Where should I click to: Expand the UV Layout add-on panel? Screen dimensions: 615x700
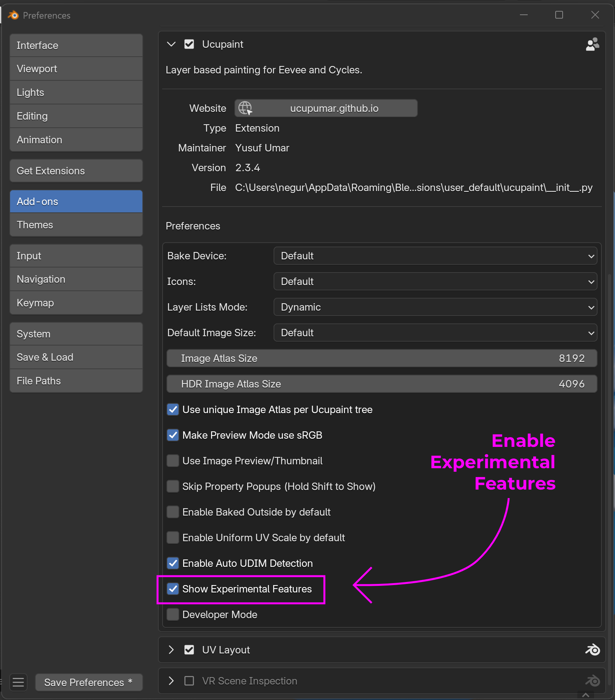171,650
